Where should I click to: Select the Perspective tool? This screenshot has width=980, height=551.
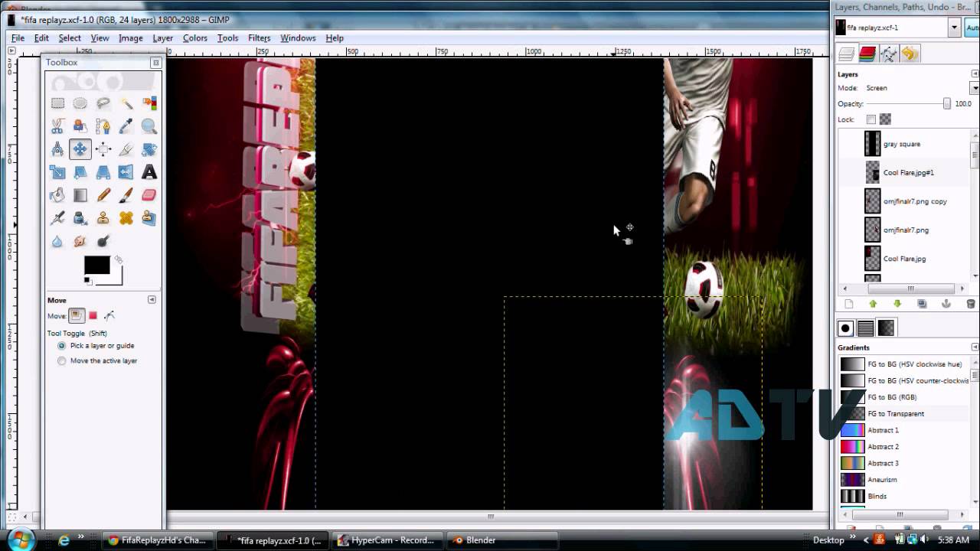[103, 172]
